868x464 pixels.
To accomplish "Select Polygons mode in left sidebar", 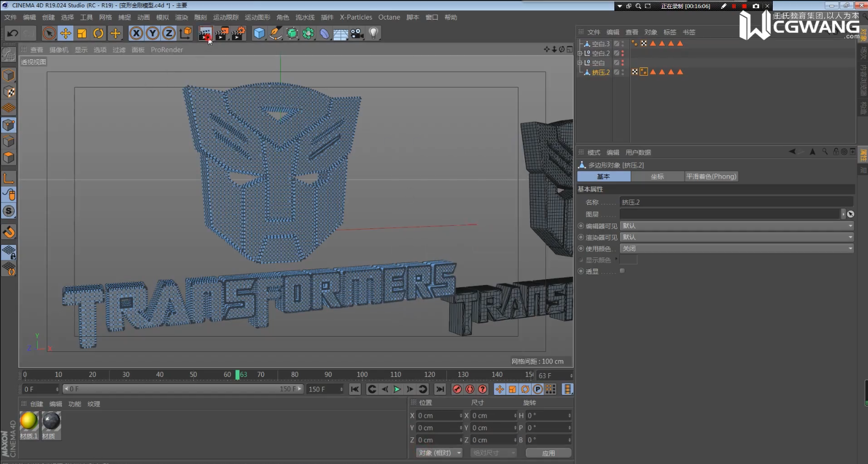I will coord(9,158).
